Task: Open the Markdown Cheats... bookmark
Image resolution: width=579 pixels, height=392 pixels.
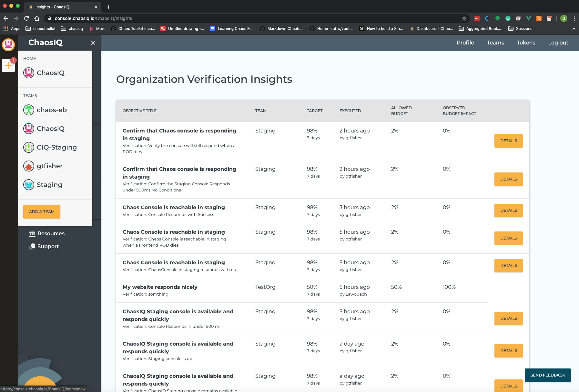Action: click(x=282, y=29)
